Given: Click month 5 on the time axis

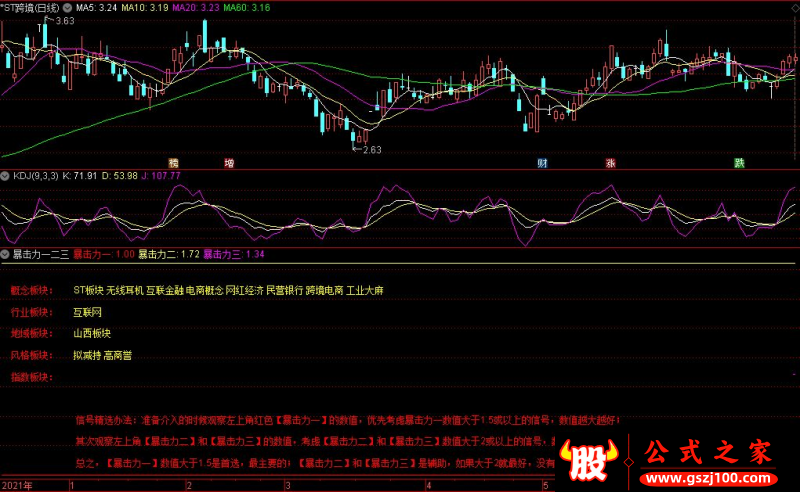Looking at the screenshot, I should (545, 485).
